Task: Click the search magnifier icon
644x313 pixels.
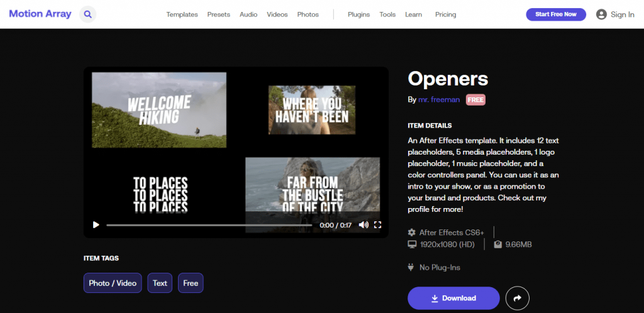Action: 87,14
